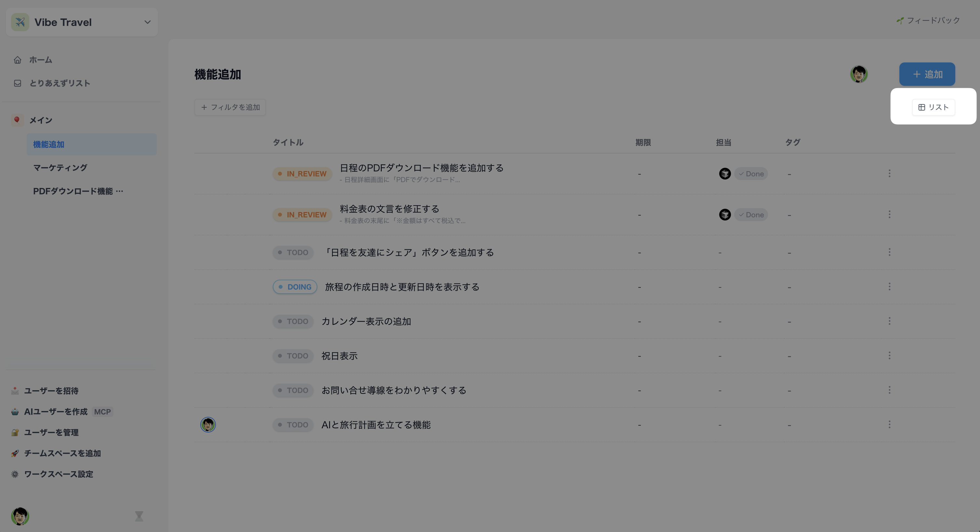
Task: Click the hourglass icon at sidebar bottom
Action: pyautogui.click(x=139, y=516)
